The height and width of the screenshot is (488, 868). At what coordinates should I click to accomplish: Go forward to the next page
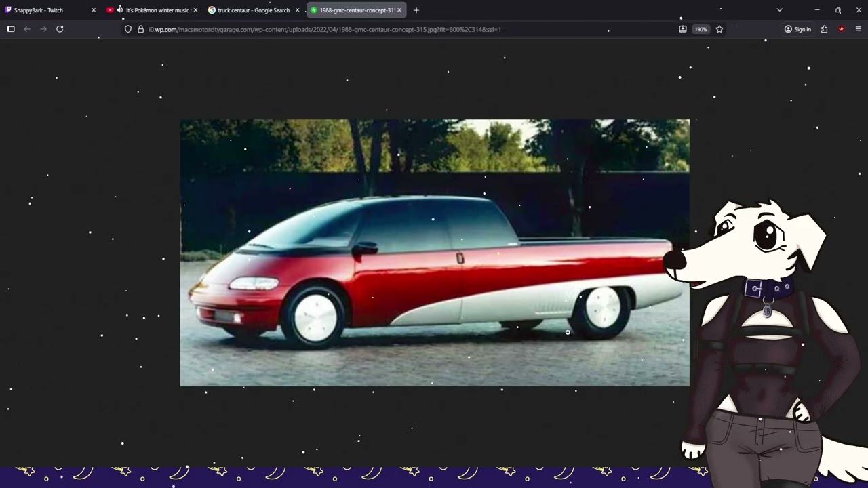coord(43,29)
